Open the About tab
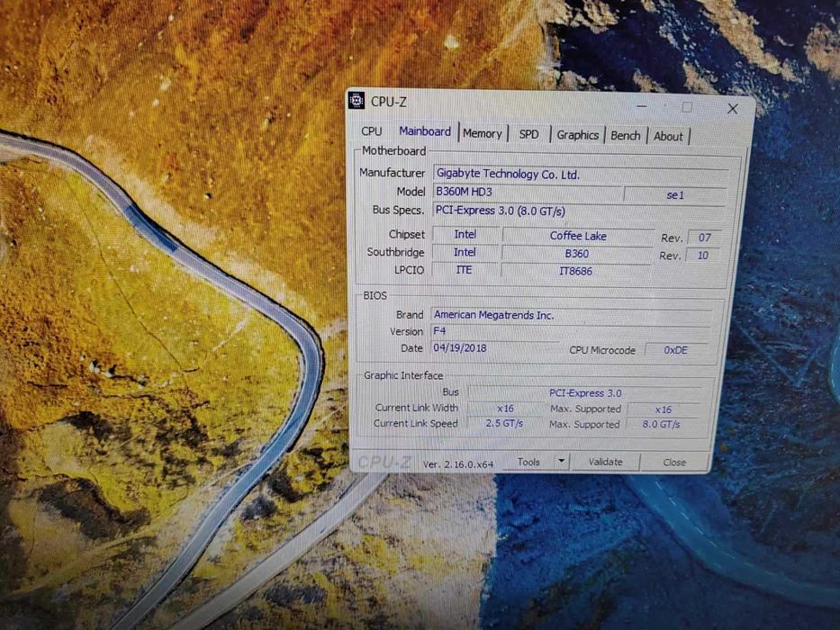This screenshot has width=840, height=630. pyautogui.click(x=668, y=137)
